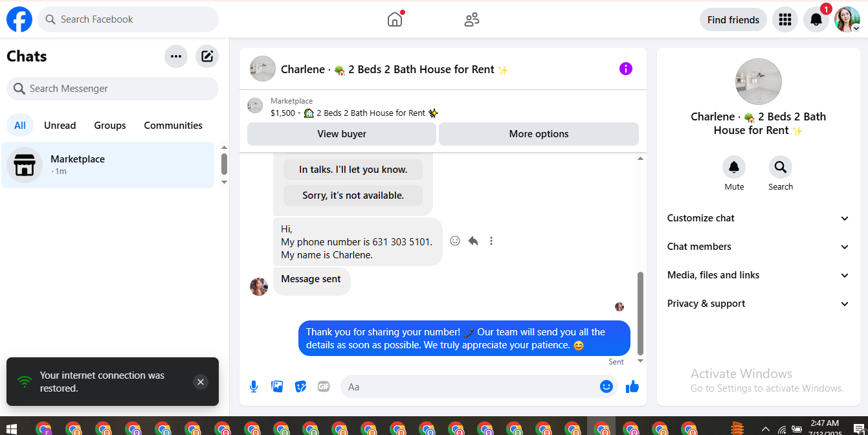Open the Facebook menu grid icon
The image size is (868, 435).
point(785,19)
